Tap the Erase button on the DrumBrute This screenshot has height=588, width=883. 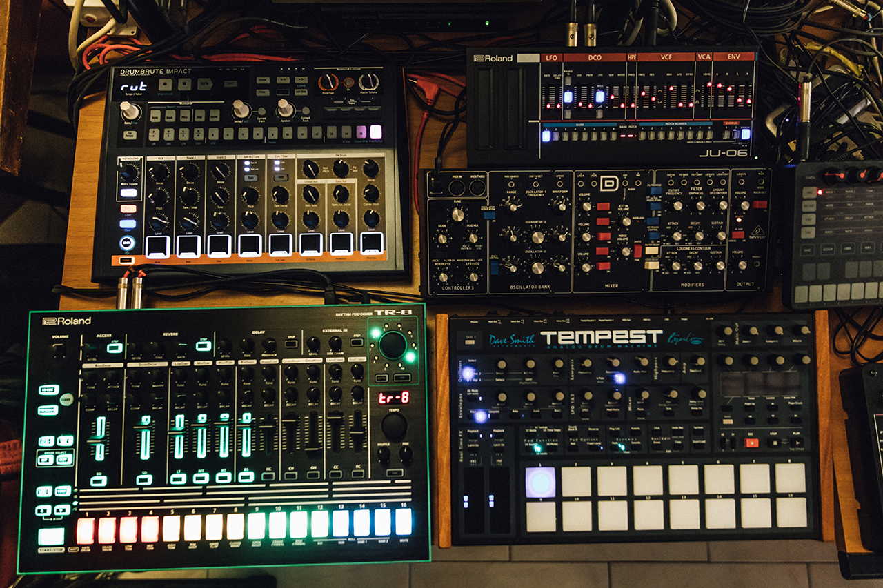pyautogui.click(x=263, y=80)
